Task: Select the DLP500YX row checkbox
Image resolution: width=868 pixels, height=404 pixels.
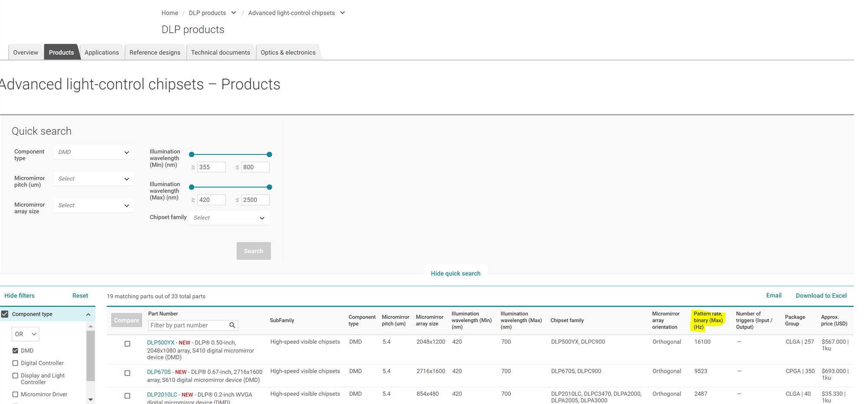Action: pyautogui.click(x=127, y=344)
